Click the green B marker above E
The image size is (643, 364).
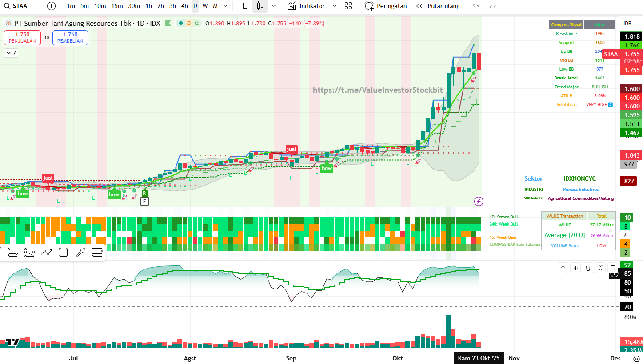[144, 194]
